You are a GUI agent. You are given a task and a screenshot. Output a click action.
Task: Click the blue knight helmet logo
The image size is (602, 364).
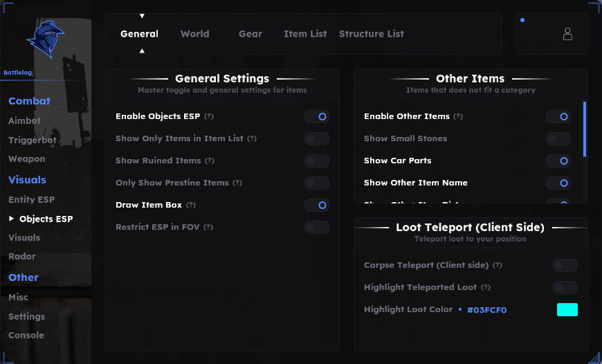coord(45,39)
